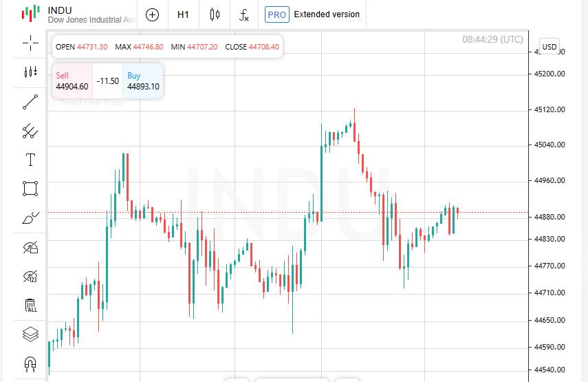Viewport: 588px width, 382px height.
Task: Open the object layers panel
Action: (x=30, y=335)
